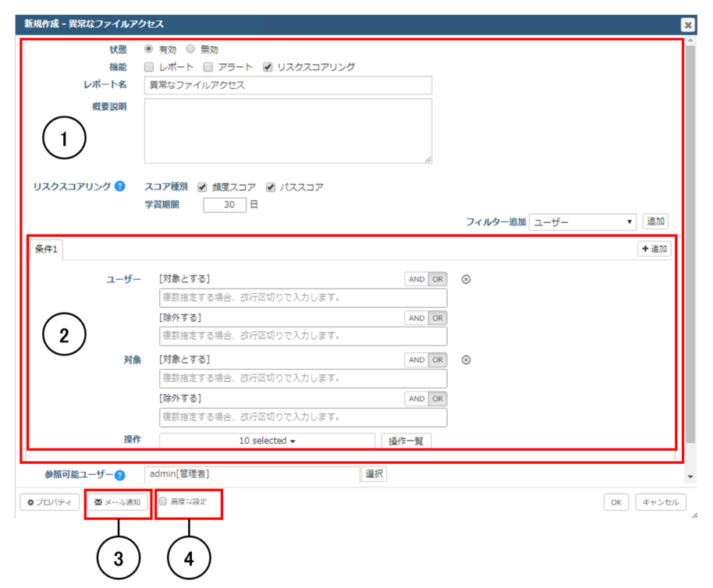Click the レポート名 input field
Screen dimensions: 713x588
289,85
